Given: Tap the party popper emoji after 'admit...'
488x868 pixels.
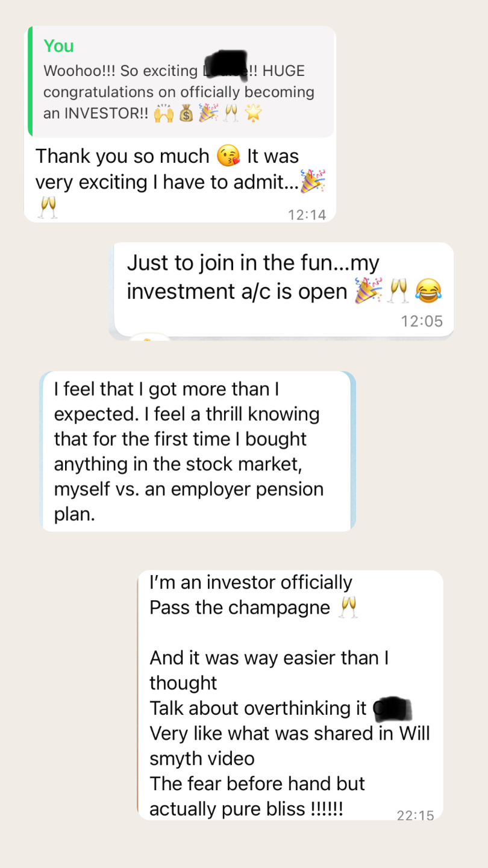Looking at the screenshot, I should click(x=313, y=181).
